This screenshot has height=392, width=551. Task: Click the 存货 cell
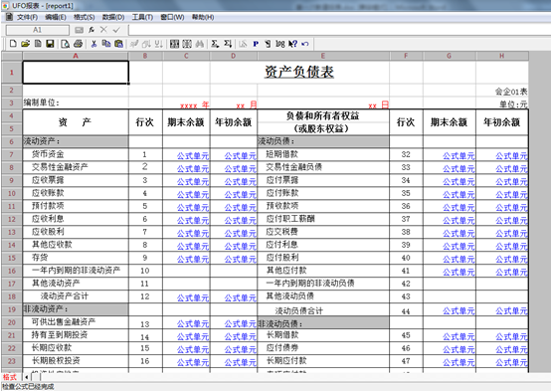(76, 258)
